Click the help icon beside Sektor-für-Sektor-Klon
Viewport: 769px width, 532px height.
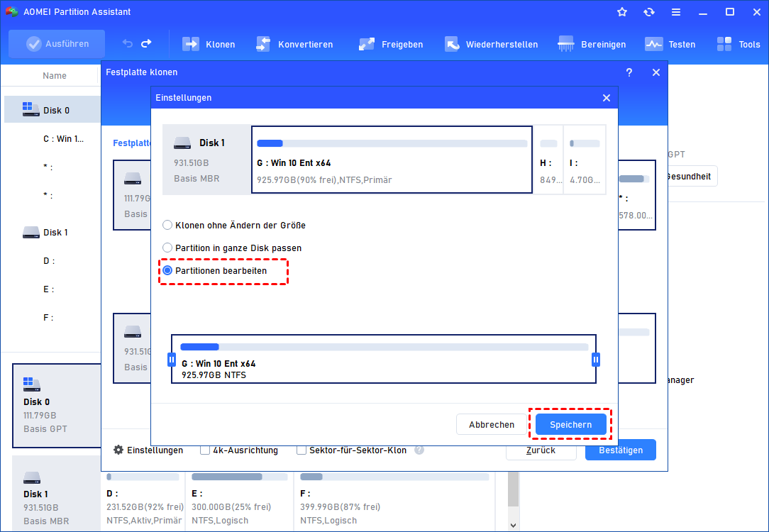tap(419, 450)
